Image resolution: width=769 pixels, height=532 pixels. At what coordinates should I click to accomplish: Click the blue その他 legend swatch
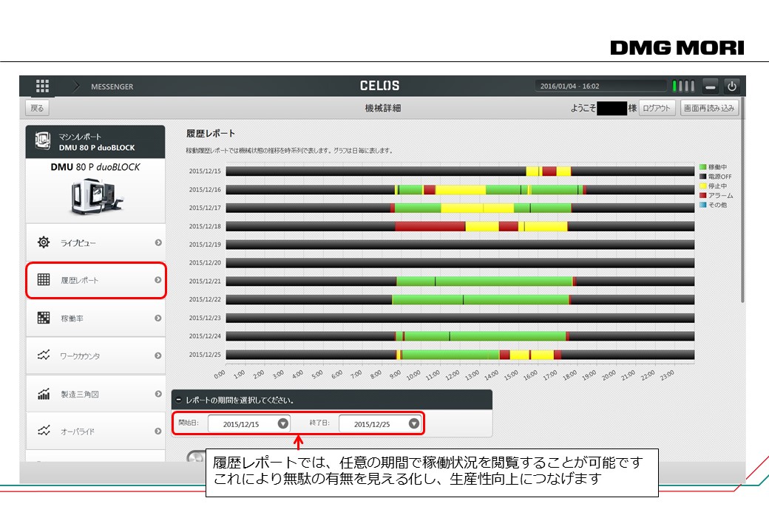click(x=702, y=205)
